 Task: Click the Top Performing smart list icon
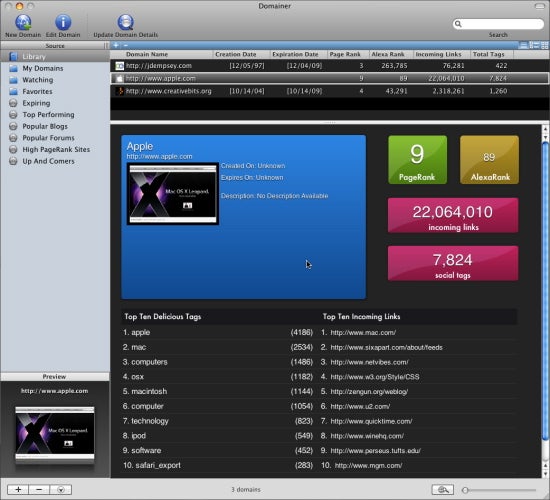(x=13, y=114)
